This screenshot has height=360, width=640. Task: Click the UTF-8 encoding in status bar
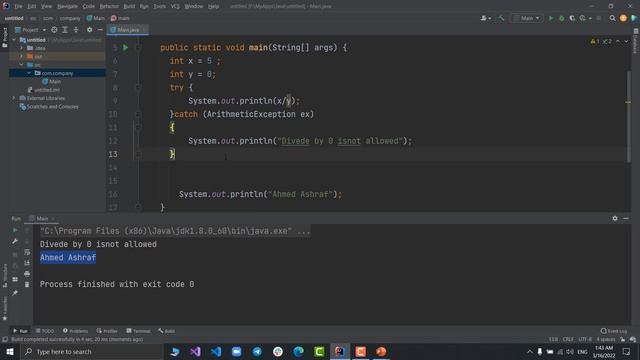click(585, 340)
